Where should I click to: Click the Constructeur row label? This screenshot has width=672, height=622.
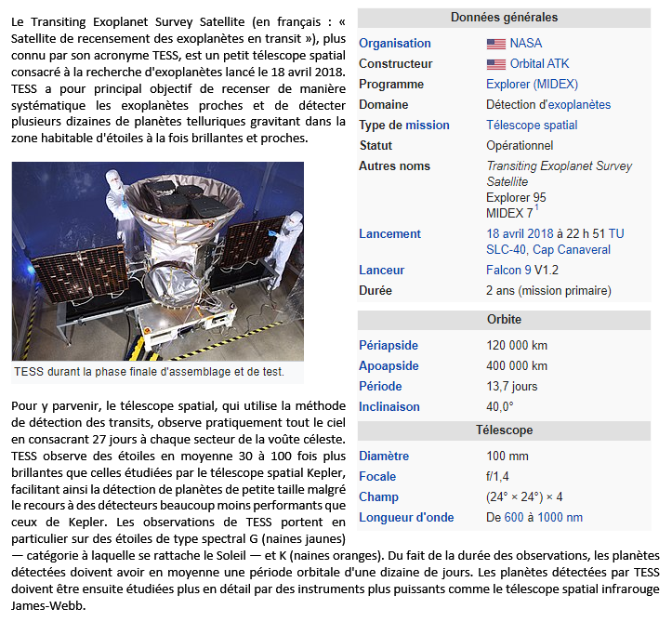tap(396, 64)
